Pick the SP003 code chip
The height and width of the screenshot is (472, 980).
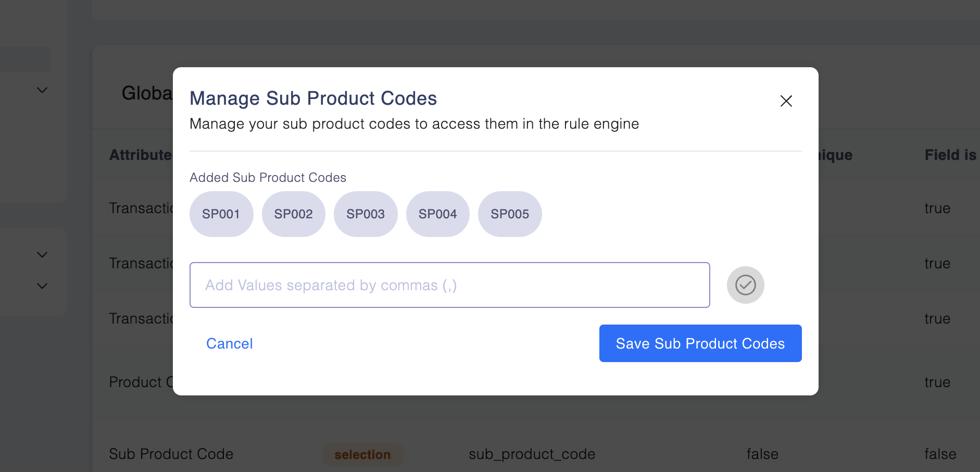366,214
